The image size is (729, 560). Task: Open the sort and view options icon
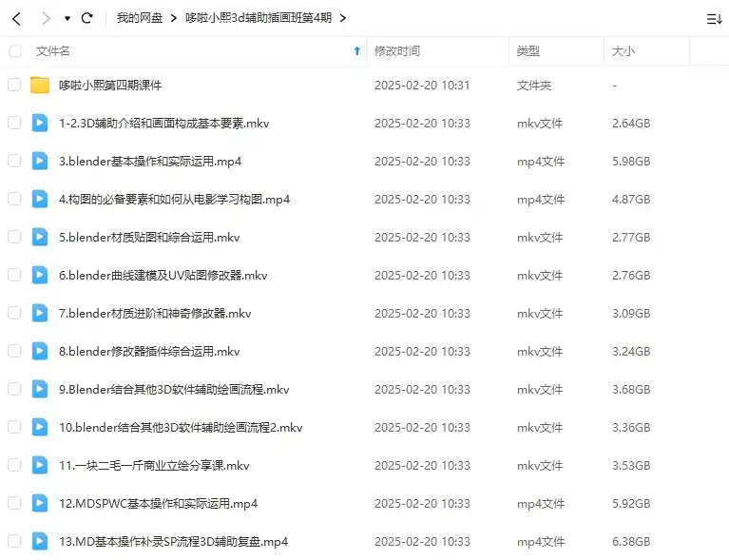tap(714, 19)
